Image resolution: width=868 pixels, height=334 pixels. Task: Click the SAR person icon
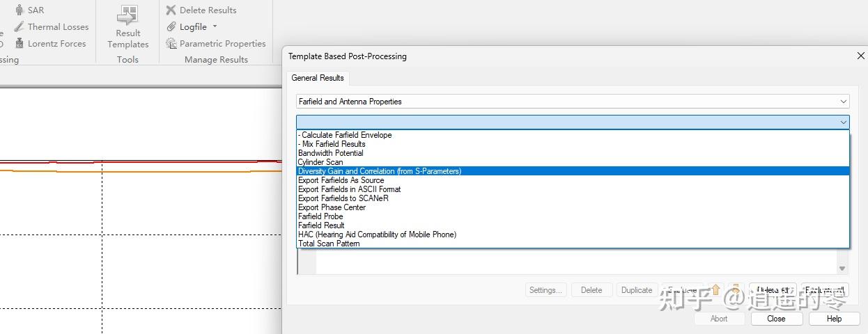[x=20, y=10]
